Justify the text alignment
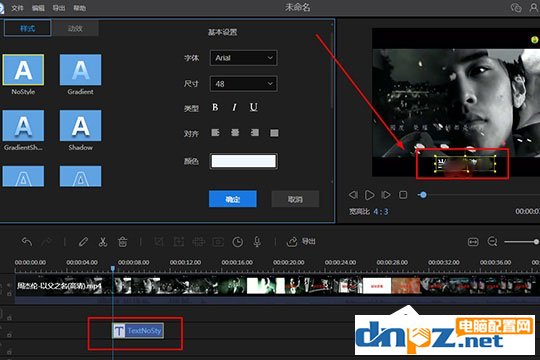This screenshot has width=540, height=360. coord(274,133)
